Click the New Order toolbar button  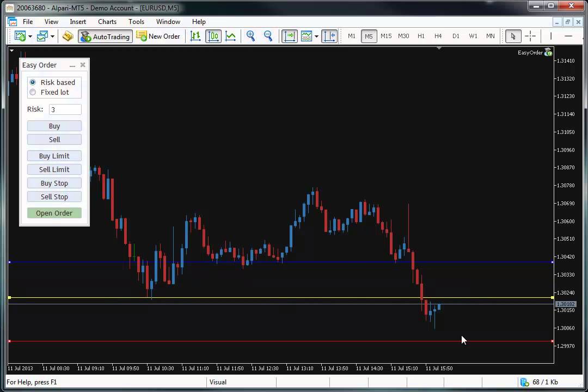pos(158,36)
